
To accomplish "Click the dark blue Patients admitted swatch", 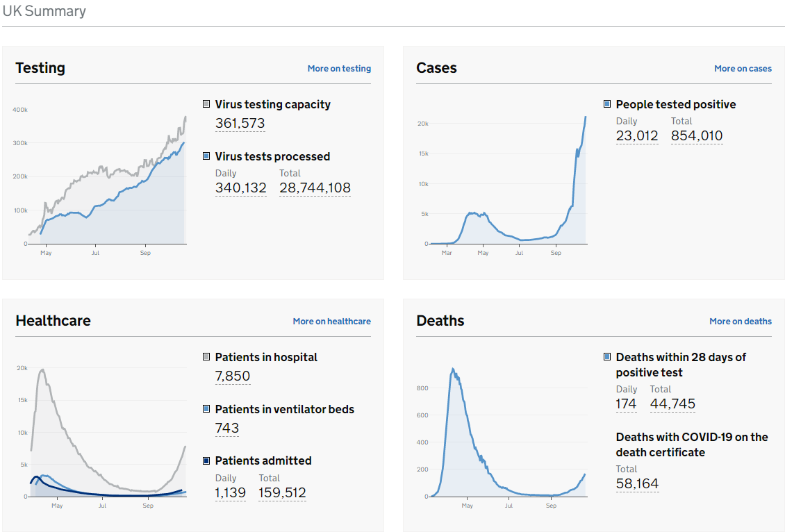I will coord(206,460).
